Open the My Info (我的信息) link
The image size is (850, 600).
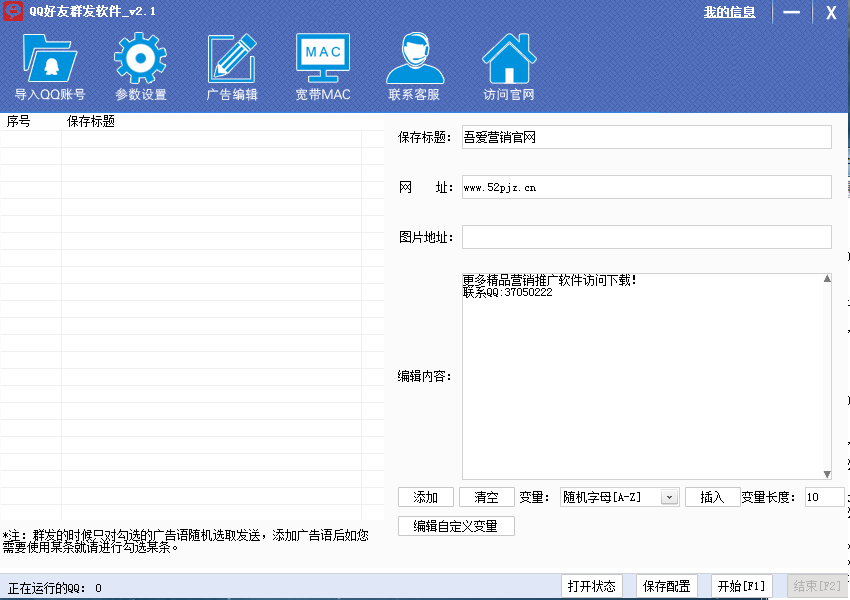pos(729,13)
